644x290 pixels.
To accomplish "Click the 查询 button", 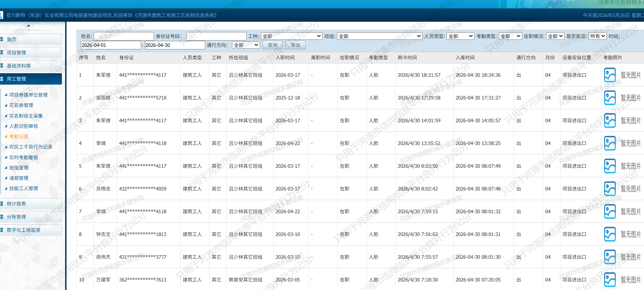I will pyautogui.click(x=273, y=45).
